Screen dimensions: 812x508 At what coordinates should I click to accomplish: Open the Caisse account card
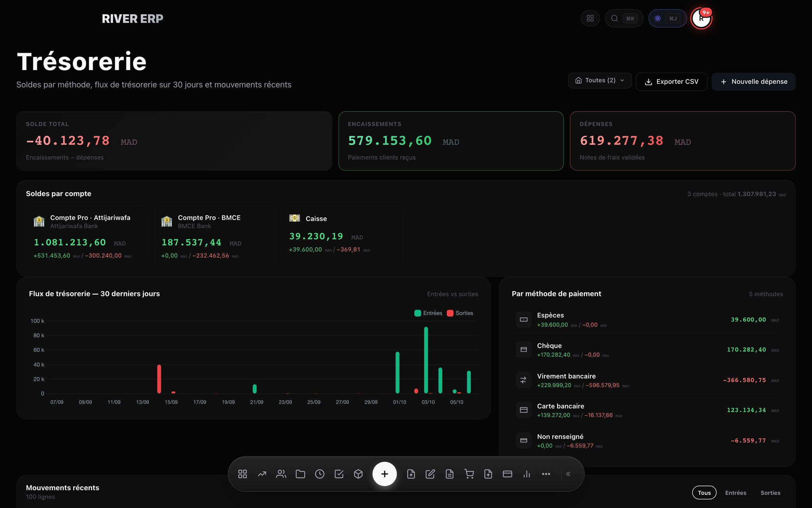click(342, 236)
